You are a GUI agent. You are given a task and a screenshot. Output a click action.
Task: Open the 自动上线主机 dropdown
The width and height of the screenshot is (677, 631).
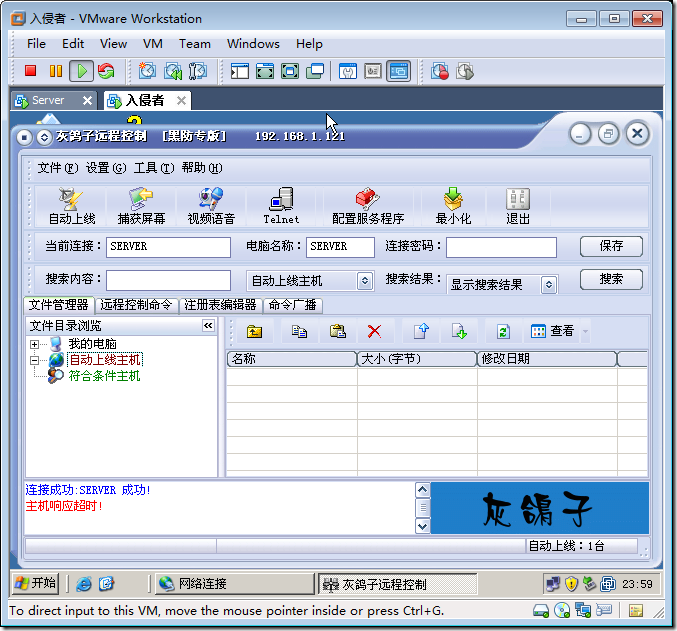click(365, 281)
